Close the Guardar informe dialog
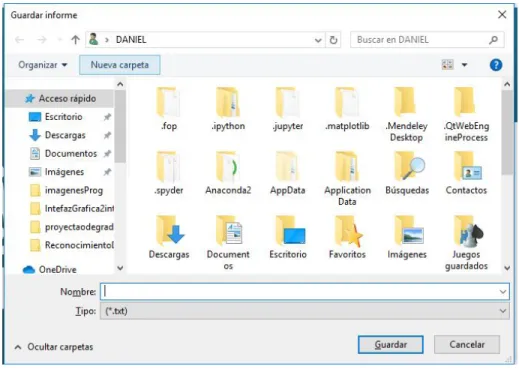519x369 pixels. click(502, 14)
